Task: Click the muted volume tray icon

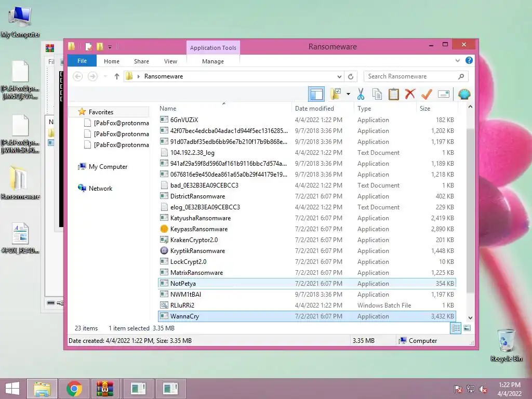Action: tap(483, 389)
